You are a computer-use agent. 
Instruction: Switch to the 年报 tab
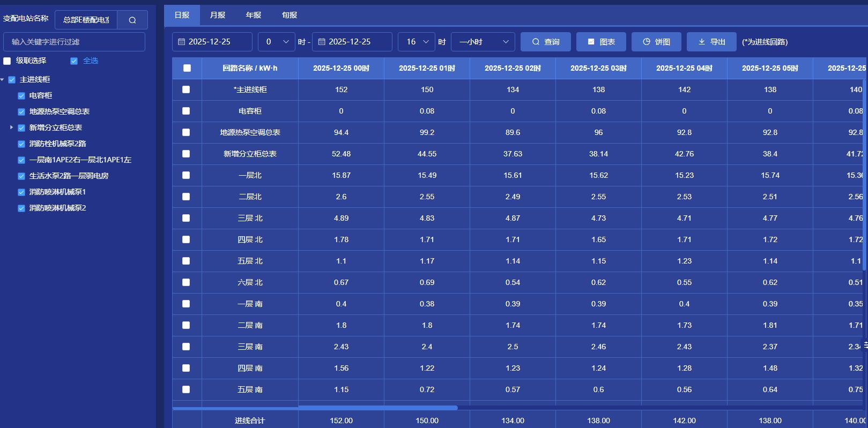254,15
